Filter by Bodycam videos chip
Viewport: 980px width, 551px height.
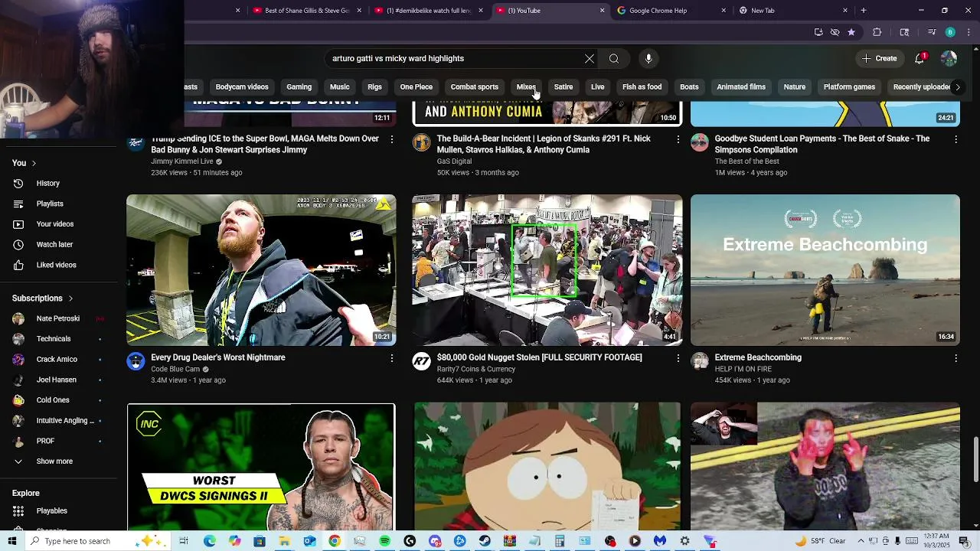(242, 87)
